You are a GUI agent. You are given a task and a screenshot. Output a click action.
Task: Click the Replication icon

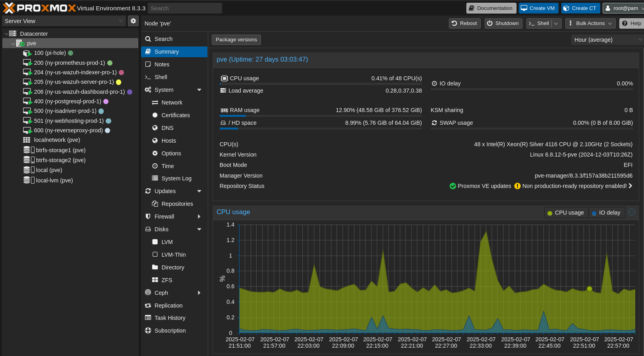[x=148, y=306]
